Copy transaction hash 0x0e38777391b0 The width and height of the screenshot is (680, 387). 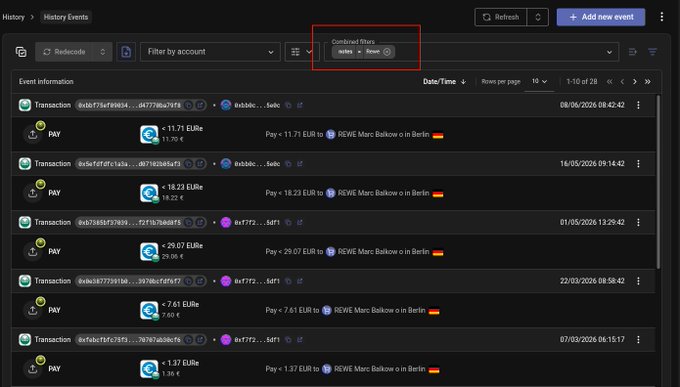coord(189,281)
